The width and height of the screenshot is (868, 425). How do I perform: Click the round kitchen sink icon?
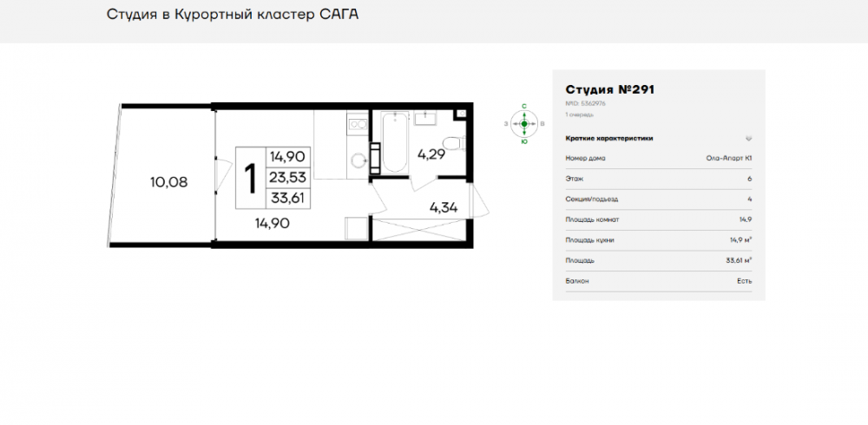[x=356, y=160]
